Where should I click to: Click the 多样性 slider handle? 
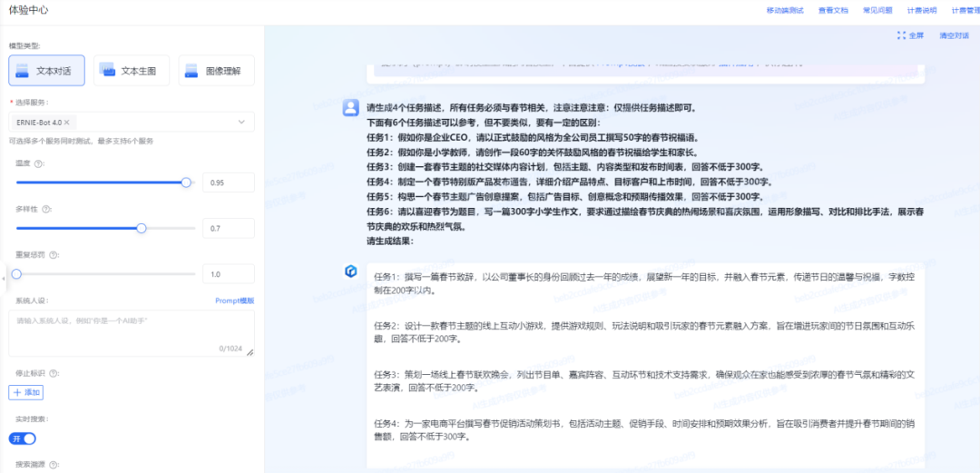click(x=142, y=229)
